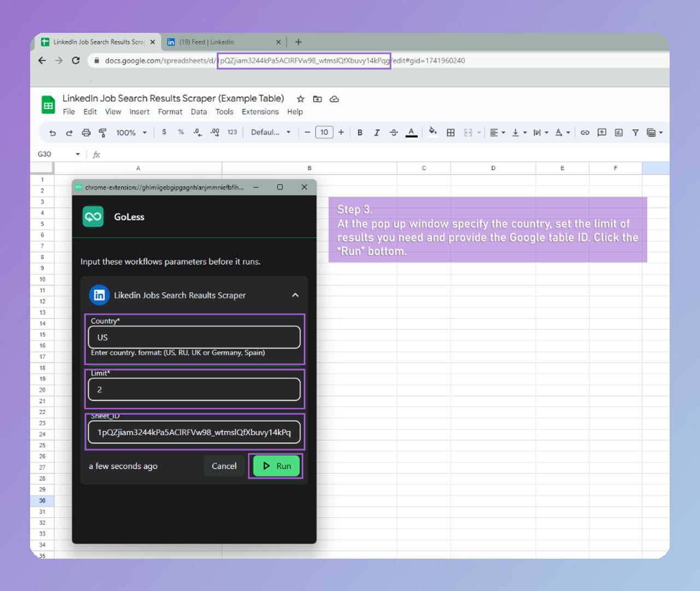The height and width of the screenshot is (591, 700).
Task: Open text wrapping dropdown
Action: coord(540,132)
